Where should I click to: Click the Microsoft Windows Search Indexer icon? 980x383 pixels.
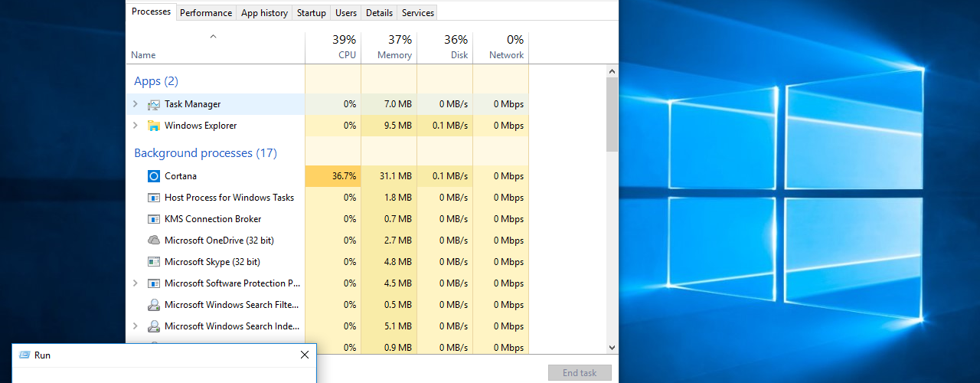tap(154, 326)
